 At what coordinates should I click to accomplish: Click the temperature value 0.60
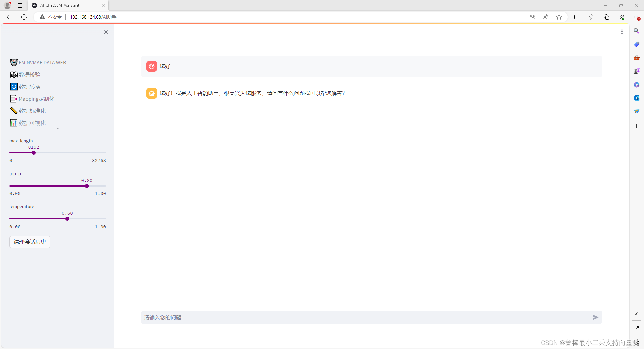pyautogui.click(x=67, y=213)
